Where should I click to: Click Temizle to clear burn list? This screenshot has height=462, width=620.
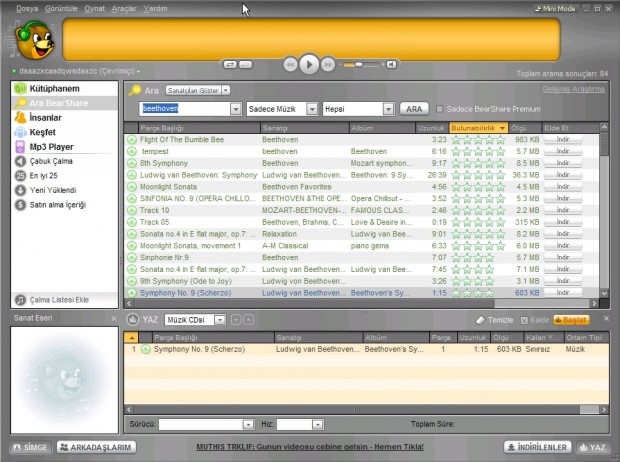495,320
